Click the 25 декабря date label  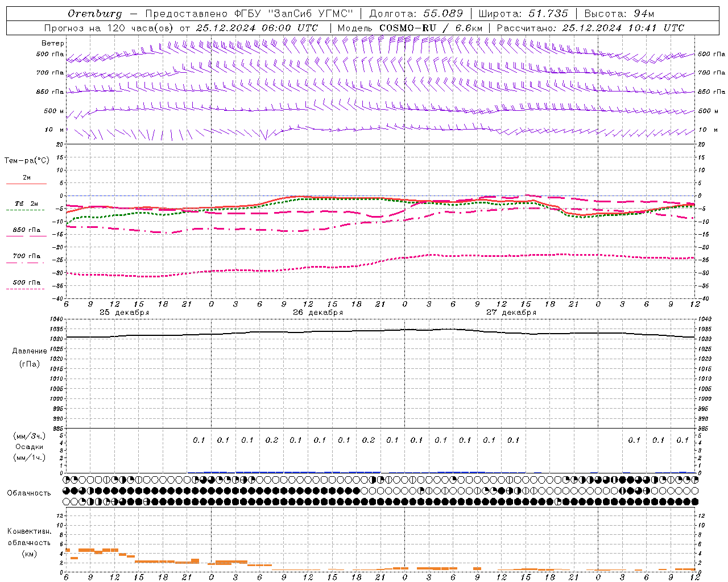pos(124,313)
